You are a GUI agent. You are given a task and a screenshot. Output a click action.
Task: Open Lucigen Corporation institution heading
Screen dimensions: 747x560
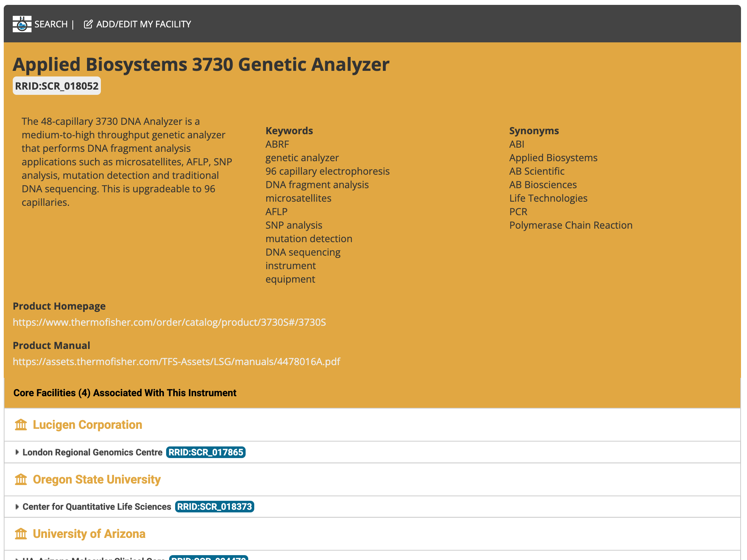pyautogui.click(x=87, y=425)
